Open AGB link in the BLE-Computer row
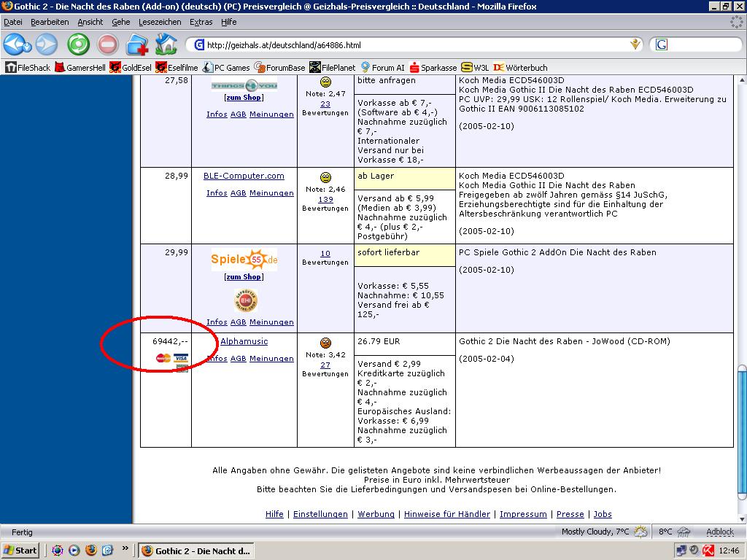 pos(239,192)
